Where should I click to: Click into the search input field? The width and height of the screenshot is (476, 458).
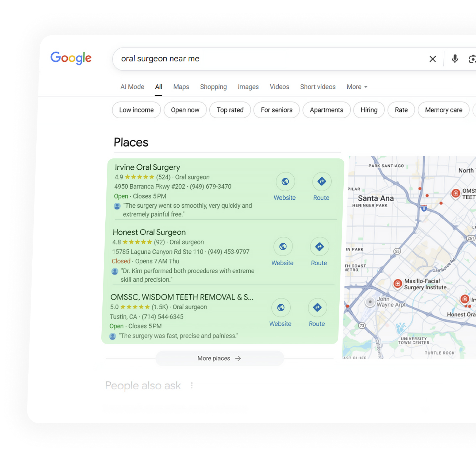pyautogui.click(x=267, y=59)
